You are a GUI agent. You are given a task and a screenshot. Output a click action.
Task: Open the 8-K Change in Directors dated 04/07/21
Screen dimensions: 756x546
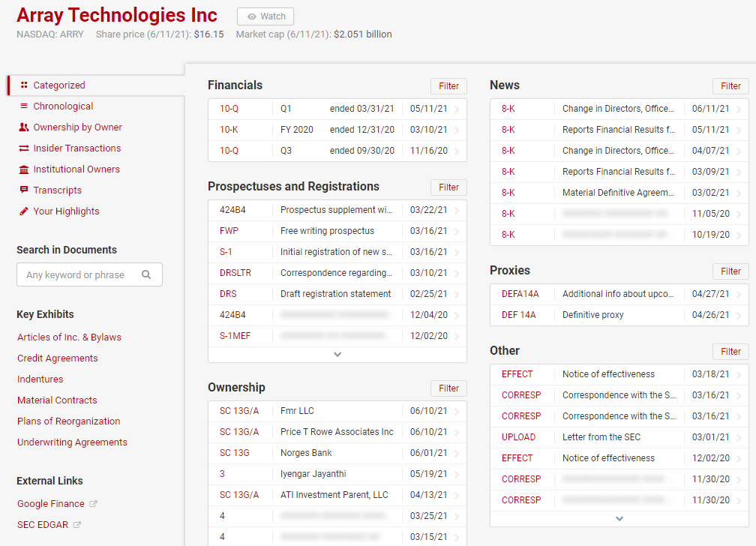click(x=619, y=151)
